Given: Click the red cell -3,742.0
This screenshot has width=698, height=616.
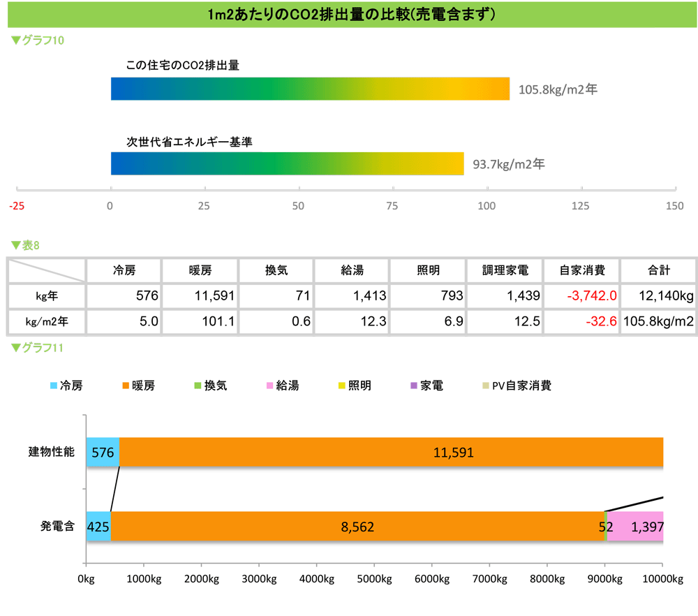Looking at the screenshot, I should click(x=582, y=296).
